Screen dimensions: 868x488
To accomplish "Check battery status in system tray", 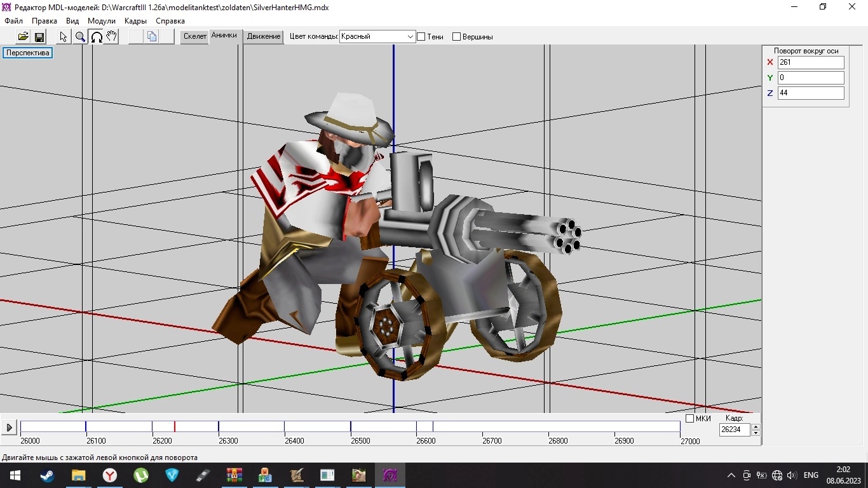I will pyautogui.click(x=761, y=475).
